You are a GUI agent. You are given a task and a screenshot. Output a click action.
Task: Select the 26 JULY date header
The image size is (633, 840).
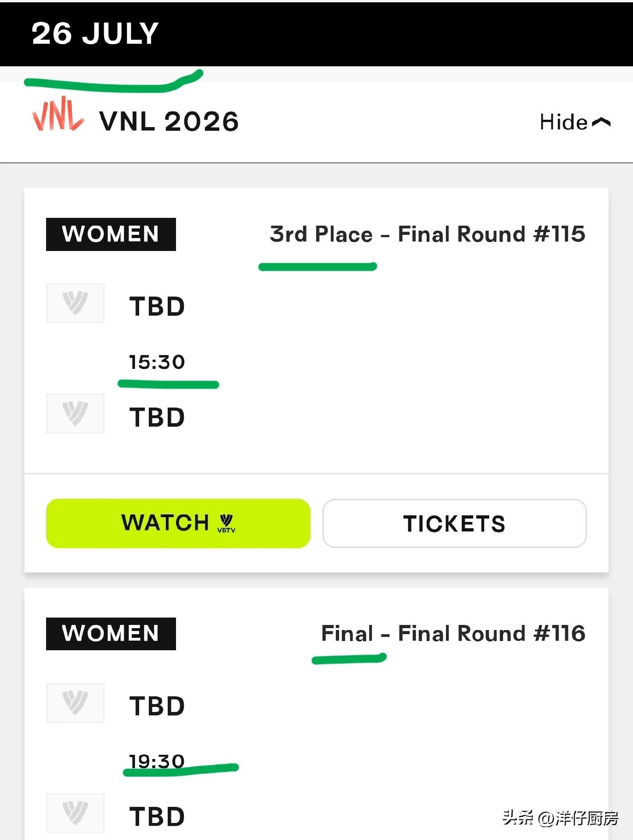coord(95,33)
